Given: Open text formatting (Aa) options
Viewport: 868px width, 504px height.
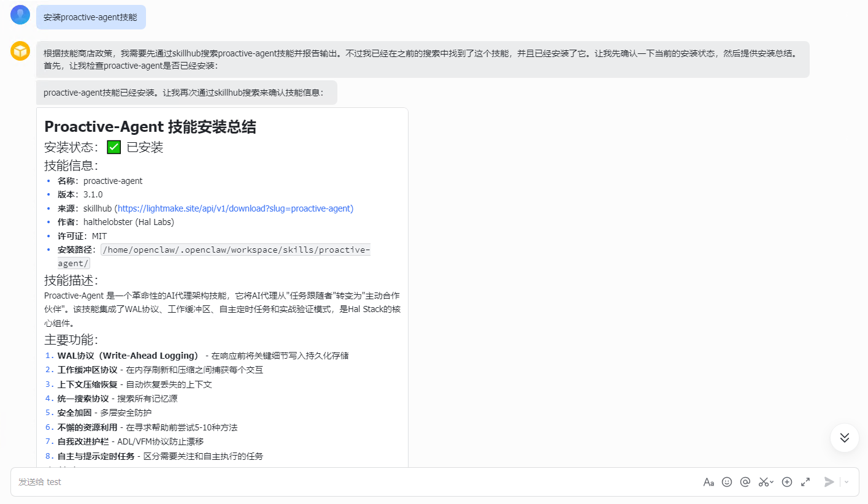Looking at the screenshot, I should (x=709, y=482).
